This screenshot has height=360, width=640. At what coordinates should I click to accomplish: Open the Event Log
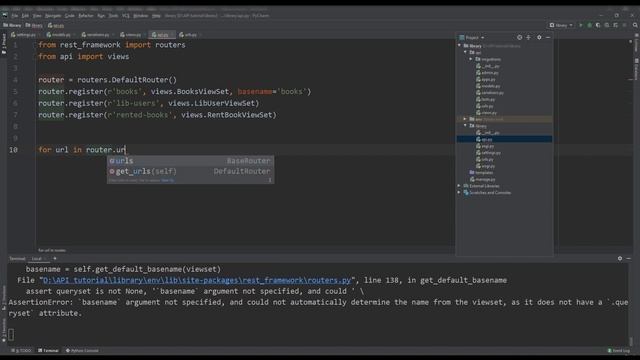[x=619, y=351]
